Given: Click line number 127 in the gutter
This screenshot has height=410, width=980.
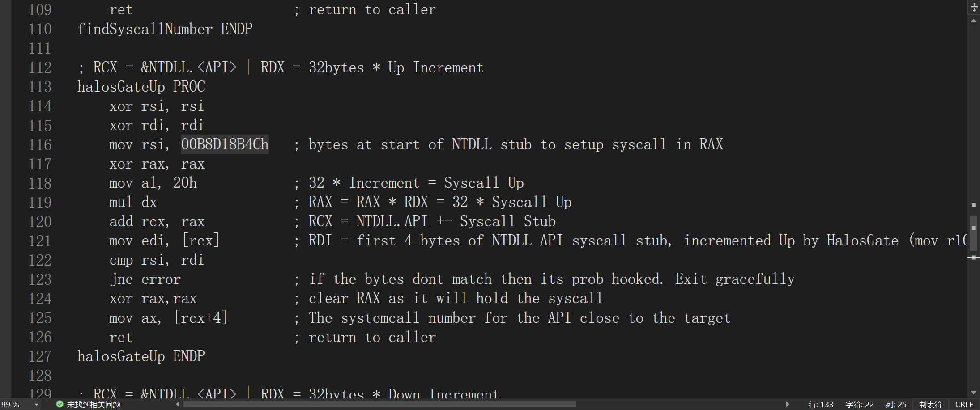Looking at the screenshot, I should (x=40, y=356).
